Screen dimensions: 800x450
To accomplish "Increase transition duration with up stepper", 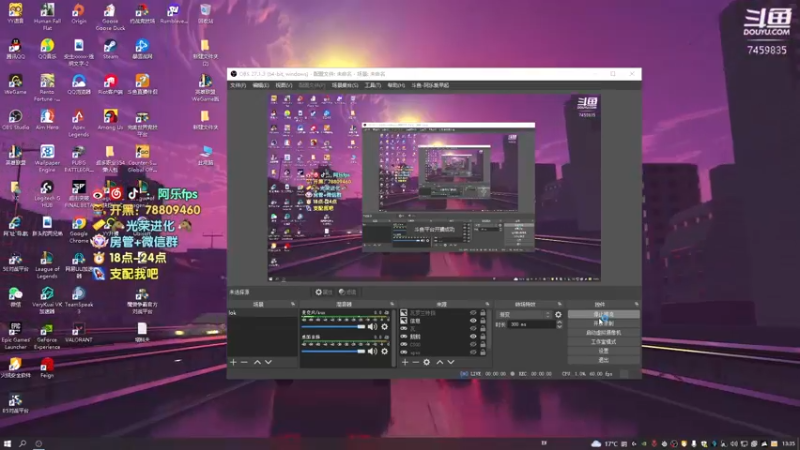I will (559, 322).
